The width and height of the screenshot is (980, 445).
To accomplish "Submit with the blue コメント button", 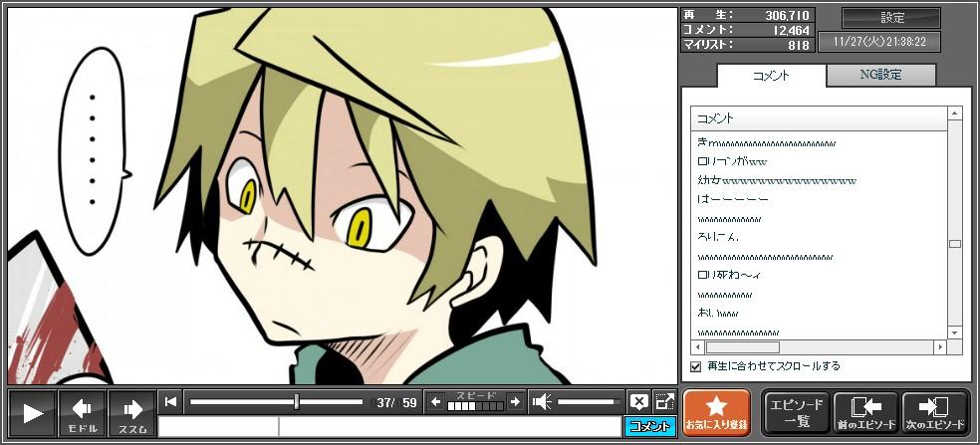I will (649, 426).
